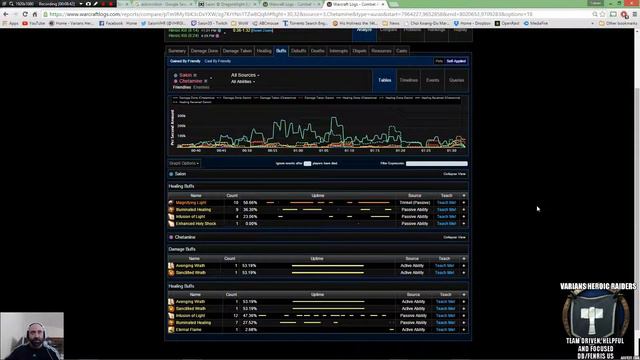640x360 pixels.
Task: Click Chetamine's Illuminated Healing icon
Action: coord(171,322)
